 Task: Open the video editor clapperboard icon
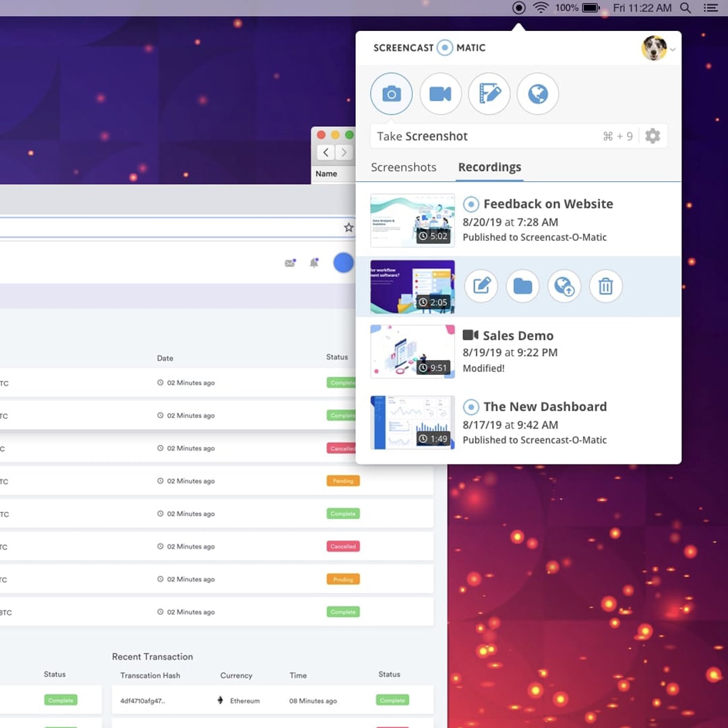point(489,94)
